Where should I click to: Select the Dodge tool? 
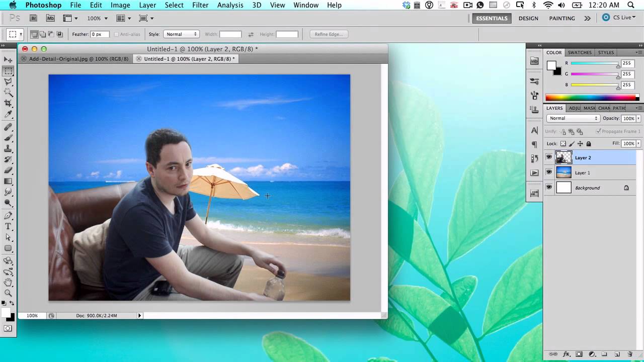pyautogui.click(x=8, y=203)
